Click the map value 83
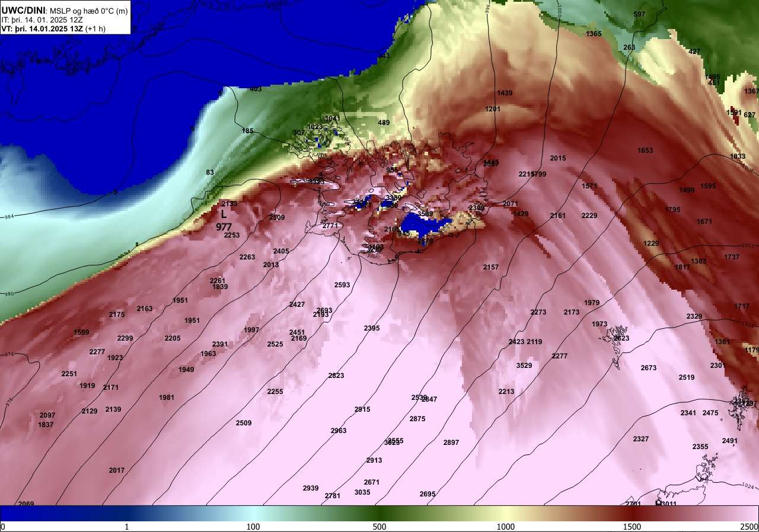 pos(210,172)
